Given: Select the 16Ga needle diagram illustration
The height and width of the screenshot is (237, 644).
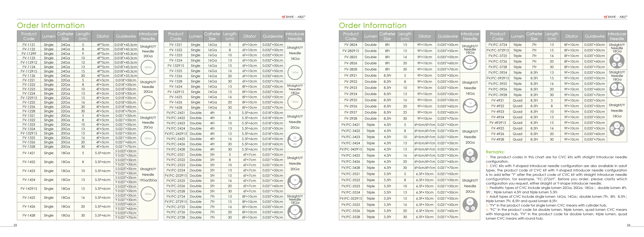Looking at the screenshot, I should 295,72.
